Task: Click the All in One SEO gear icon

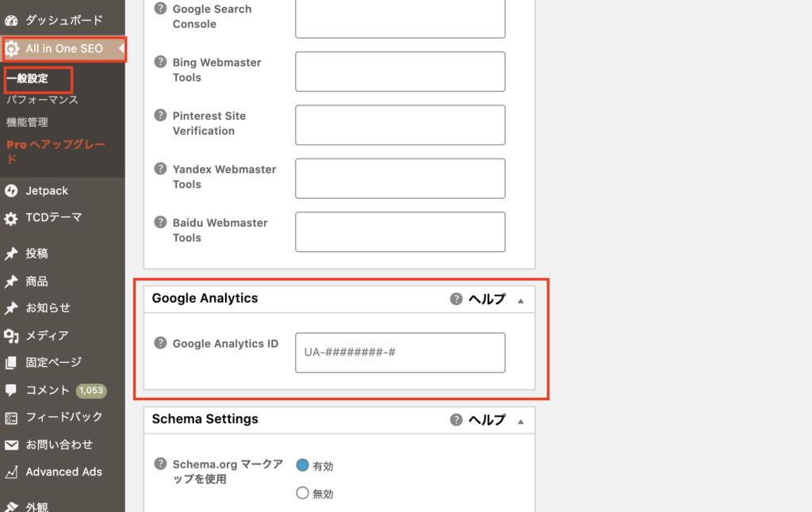Action: (11, 48)
